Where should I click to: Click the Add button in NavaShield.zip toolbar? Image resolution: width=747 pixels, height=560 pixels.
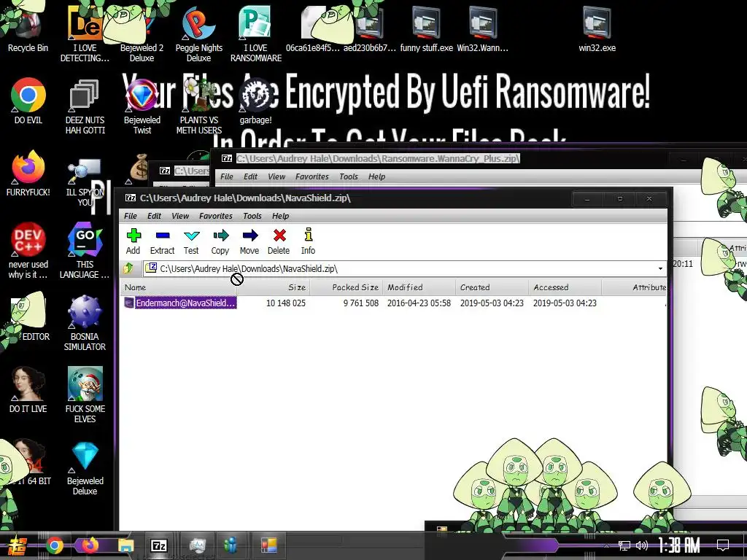click(133, 241)
